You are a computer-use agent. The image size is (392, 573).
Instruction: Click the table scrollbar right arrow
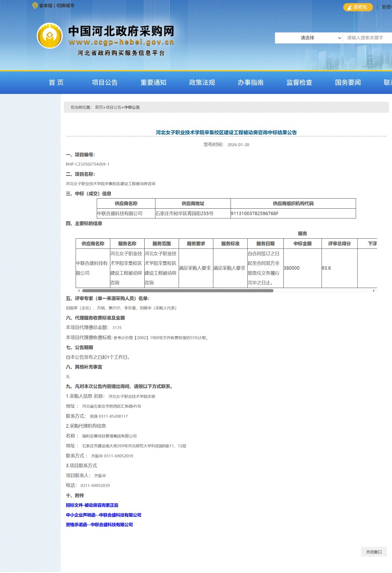click(374, 291)
